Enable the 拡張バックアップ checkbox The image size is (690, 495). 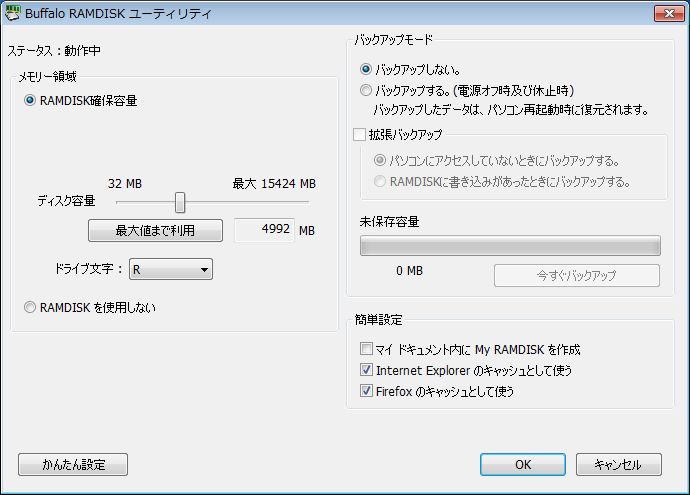coord(360,134)
